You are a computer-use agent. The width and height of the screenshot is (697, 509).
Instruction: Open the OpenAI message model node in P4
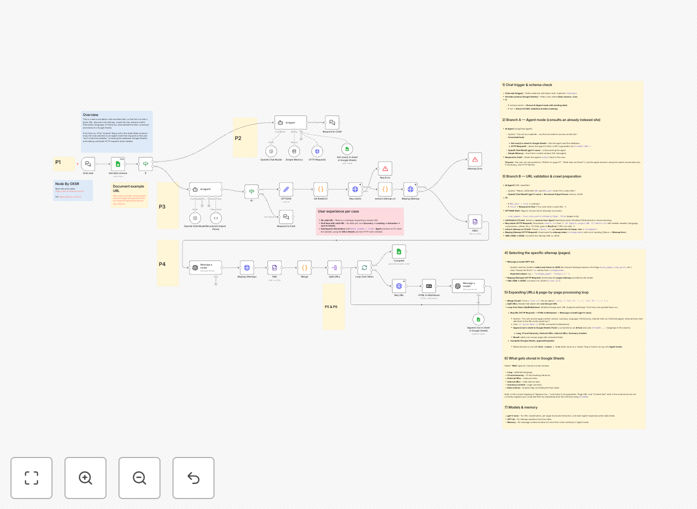[205, 267]
